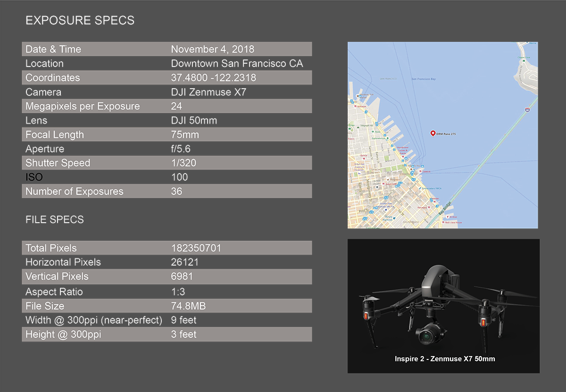566x392 pixels.
Task: Click the San Francisco Bay water label
Action: point(424,79)
